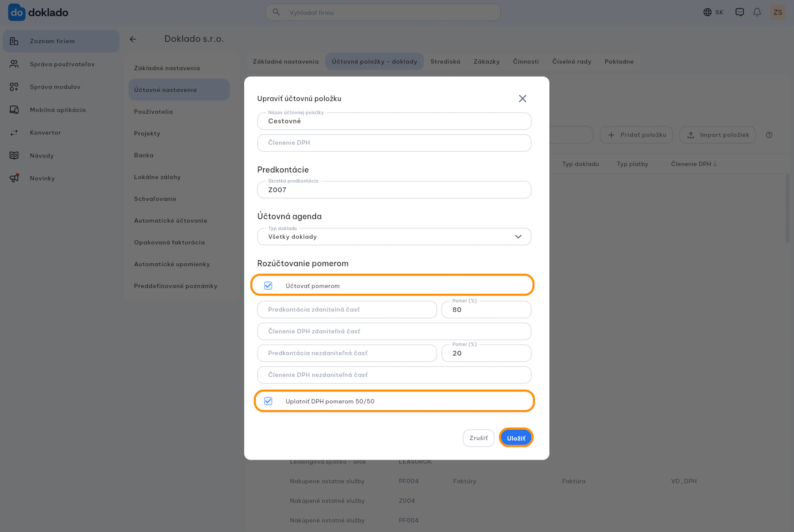Switch to Účtovné položky - doklady tab
The width and height of the screenshot is (794, 532).
[374, 61]
